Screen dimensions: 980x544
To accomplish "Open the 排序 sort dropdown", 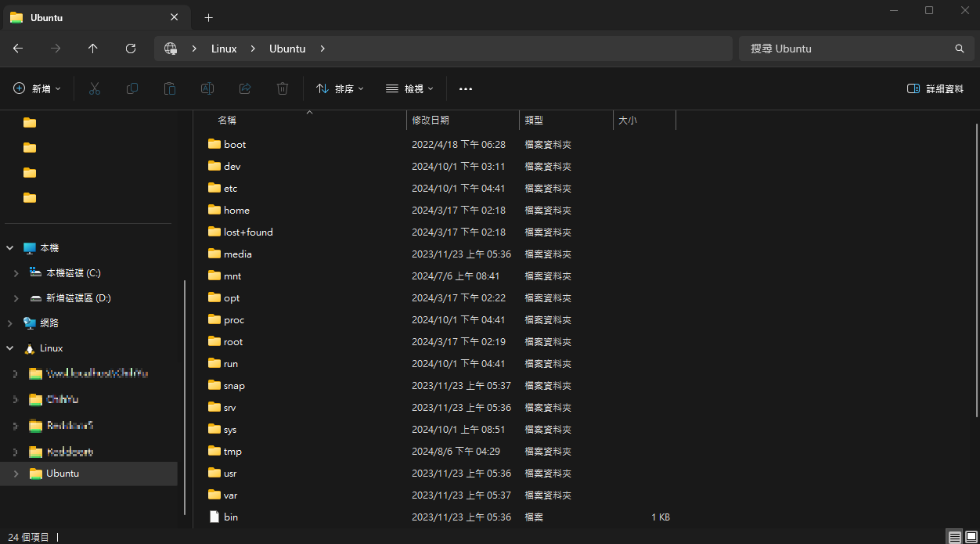I will (x=340, y=89).
